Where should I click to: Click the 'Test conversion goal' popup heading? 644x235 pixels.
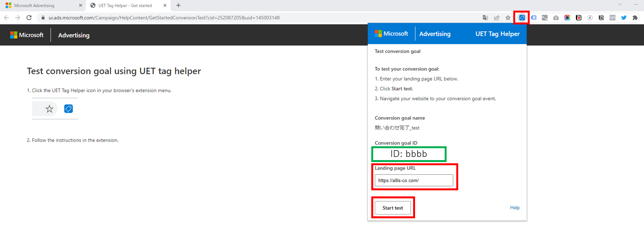coord(397,51)
